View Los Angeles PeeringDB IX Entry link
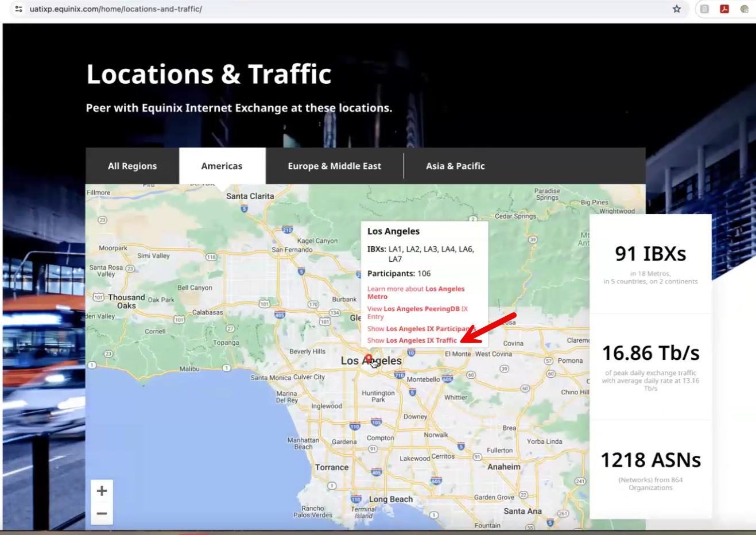Image resolution: width=756 pixels, height=535 pixels. click(417, 312)
